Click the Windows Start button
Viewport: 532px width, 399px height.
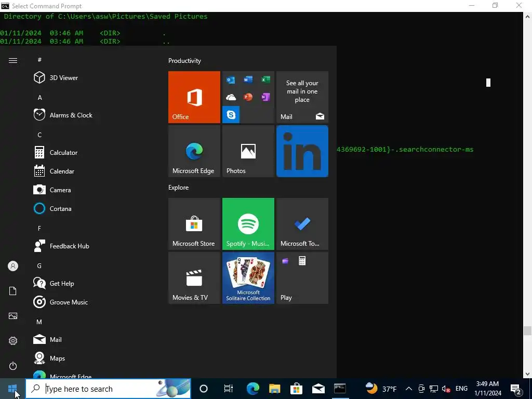pos(12,389)
